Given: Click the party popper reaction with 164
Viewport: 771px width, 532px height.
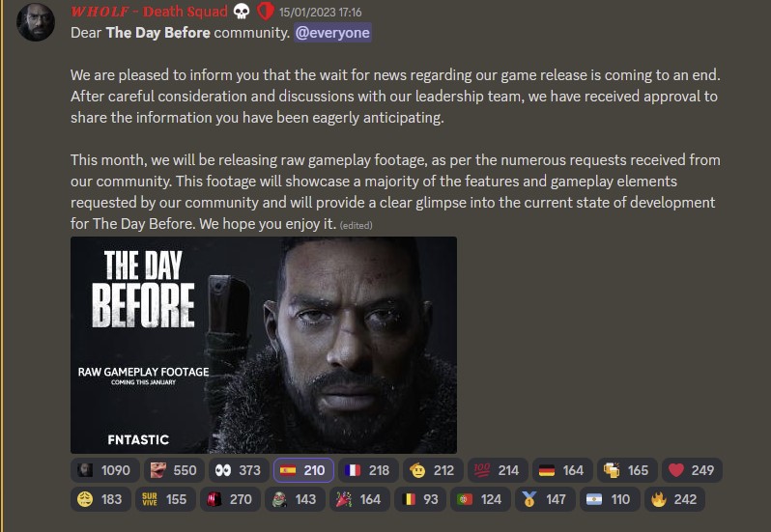Looking at the screenshot, I should click(x=359, y=499).
